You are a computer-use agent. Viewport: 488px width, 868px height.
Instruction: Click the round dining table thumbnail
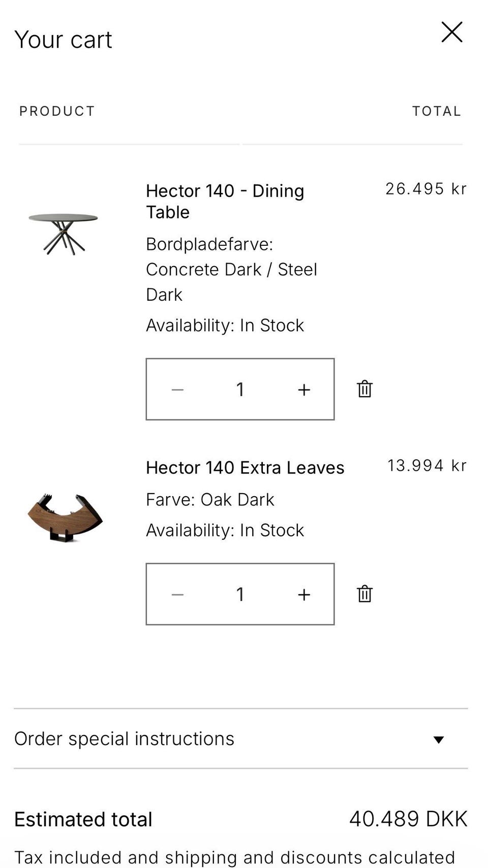(x=63, y=233)
